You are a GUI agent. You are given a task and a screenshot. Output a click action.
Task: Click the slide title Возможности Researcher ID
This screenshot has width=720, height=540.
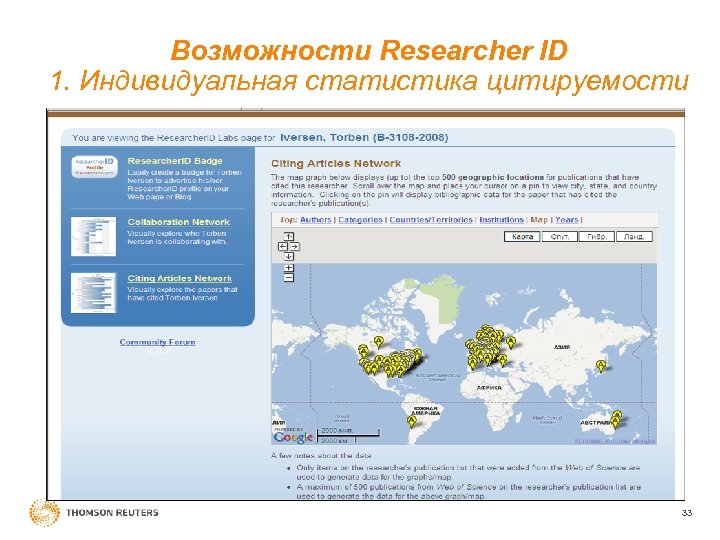coord(369,51)
